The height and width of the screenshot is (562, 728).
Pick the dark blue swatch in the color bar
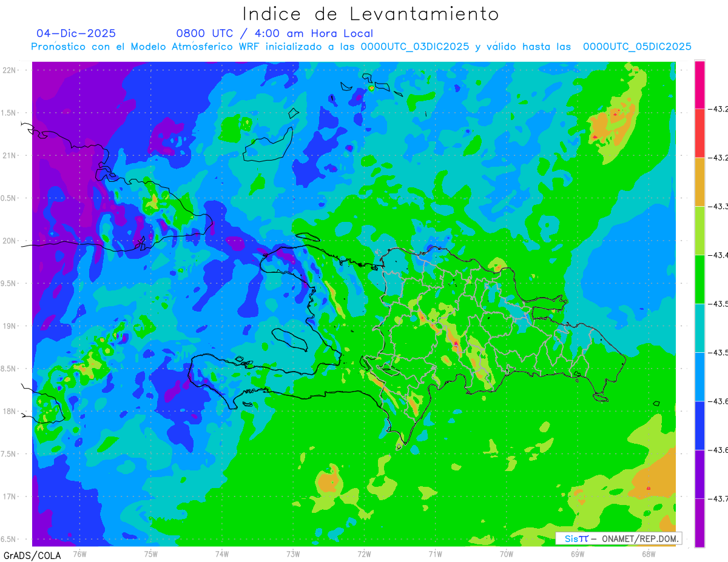pyautogui.click(x=699, y=425)
